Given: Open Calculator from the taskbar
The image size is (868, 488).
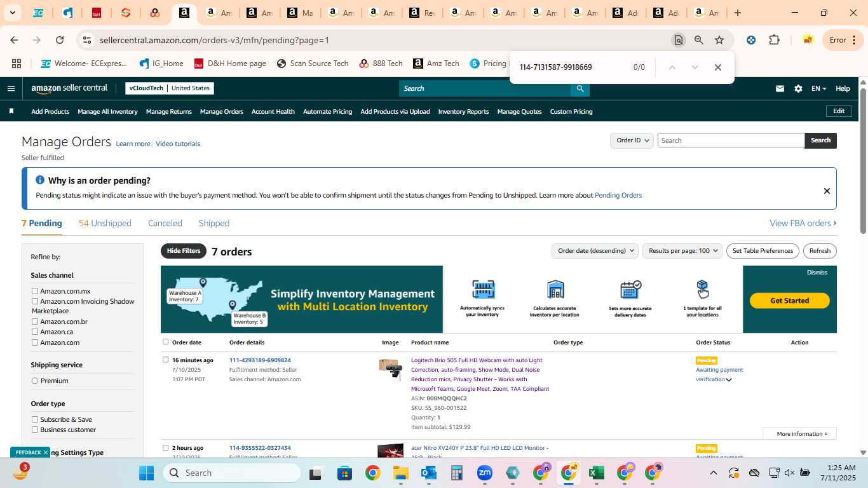Looking at the screenshot, I should (456, 473).
